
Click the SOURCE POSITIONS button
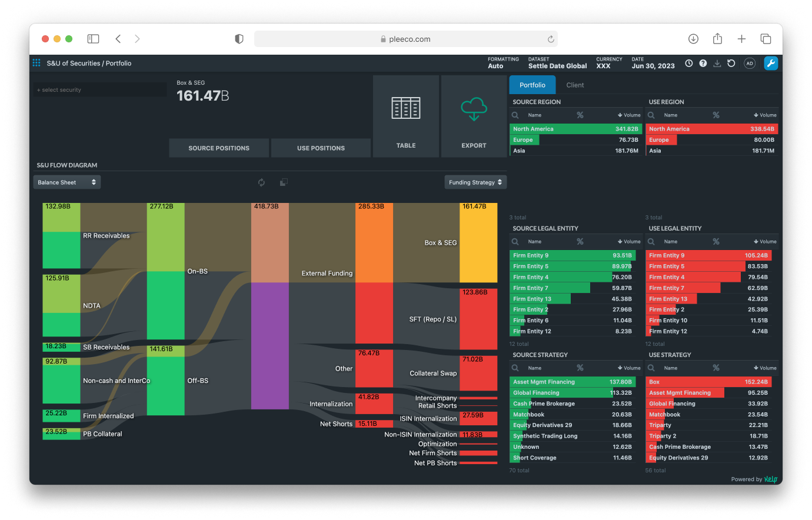pyautogui.click(x=219, y=148)
